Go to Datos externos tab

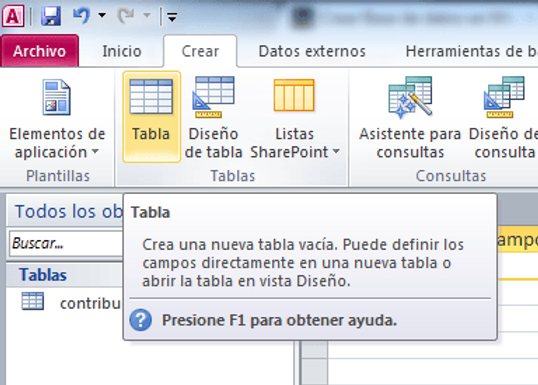312,51
